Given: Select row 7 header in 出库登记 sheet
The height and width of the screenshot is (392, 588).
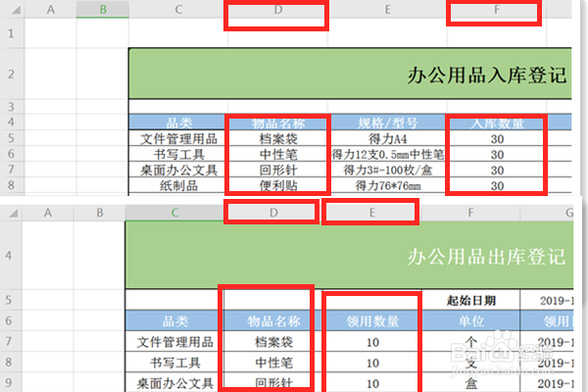Looking at the screenshot, I should click(x=11, y=341).
